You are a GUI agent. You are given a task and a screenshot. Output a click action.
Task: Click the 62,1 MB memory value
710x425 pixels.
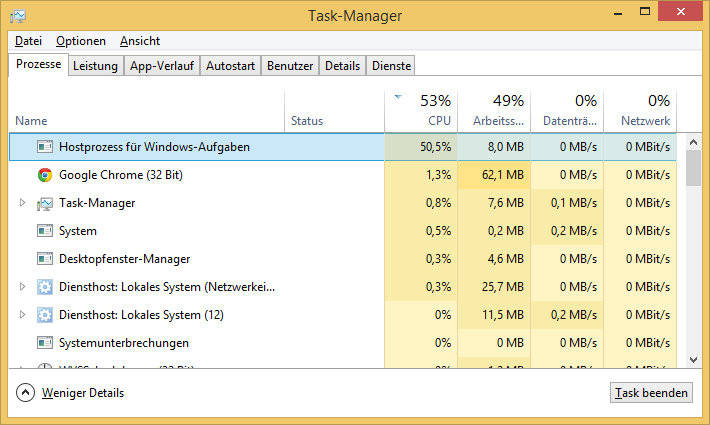tap(503, 175)
